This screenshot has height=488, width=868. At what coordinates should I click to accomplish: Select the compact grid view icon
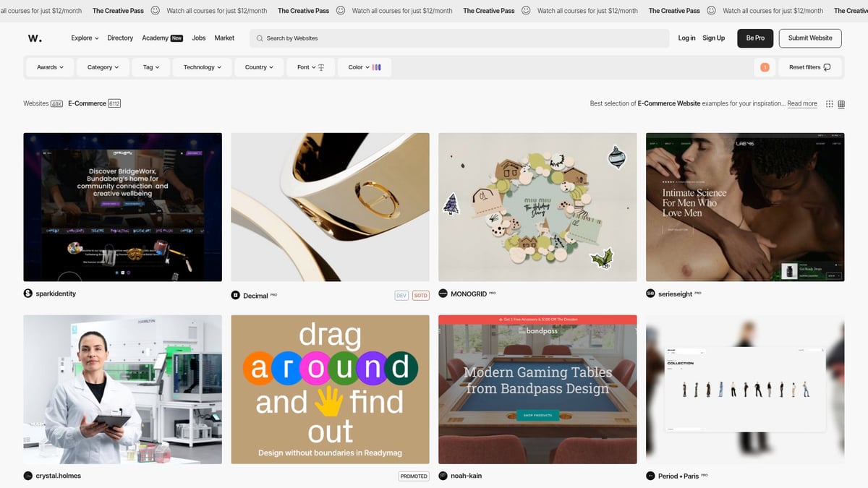(x=829, y=103)
